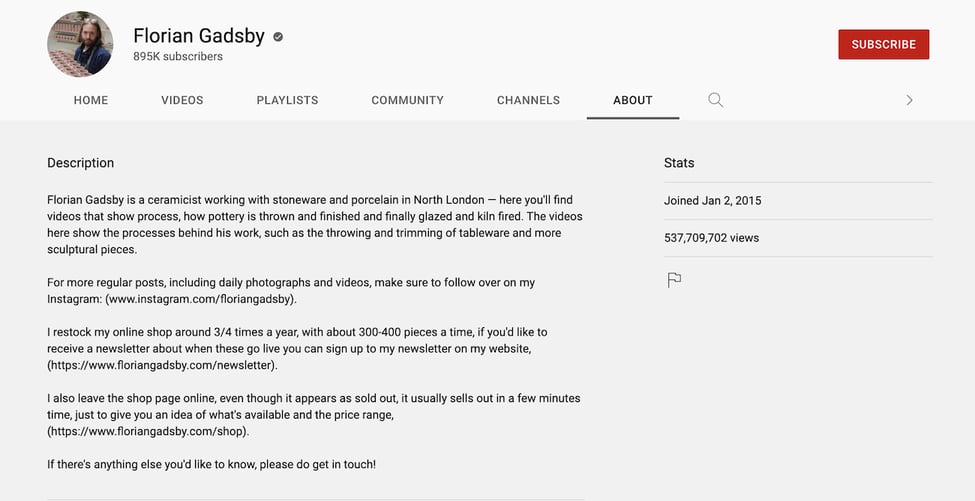Click the verified checkmark badge

(278, 37)
